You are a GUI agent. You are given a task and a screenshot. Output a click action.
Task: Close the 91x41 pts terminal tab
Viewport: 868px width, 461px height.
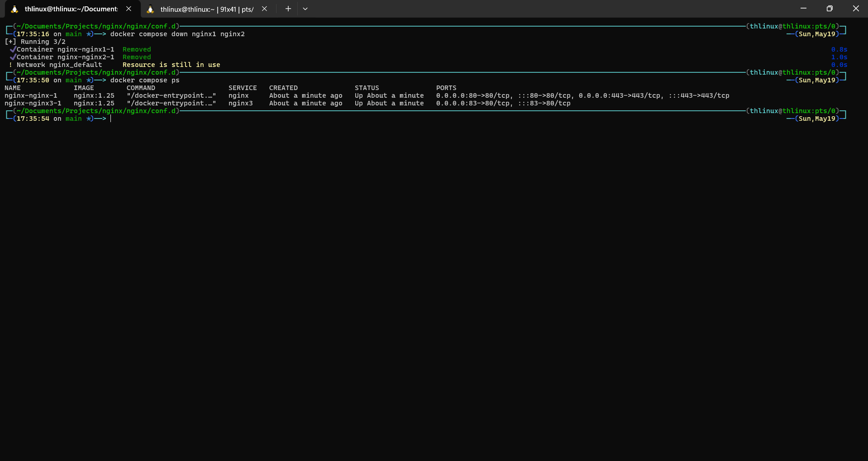tap(265, 9)
